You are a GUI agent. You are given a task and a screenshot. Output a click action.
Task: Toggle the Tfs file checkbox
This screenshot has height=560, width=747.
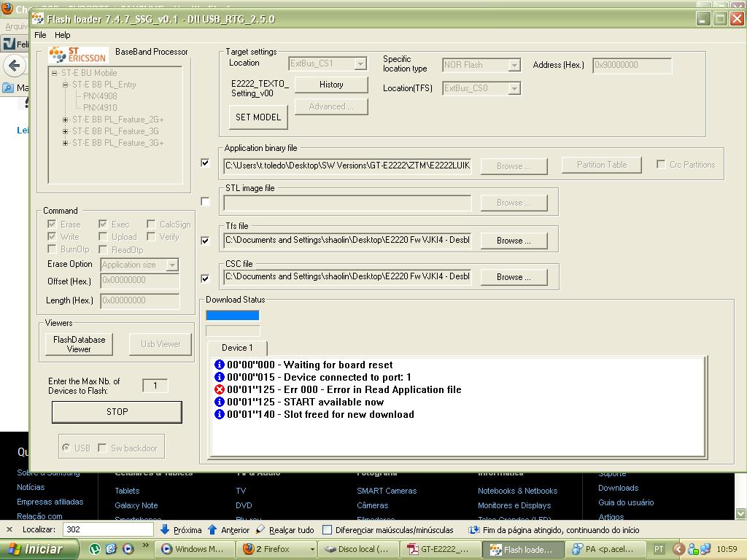point(205,241)
